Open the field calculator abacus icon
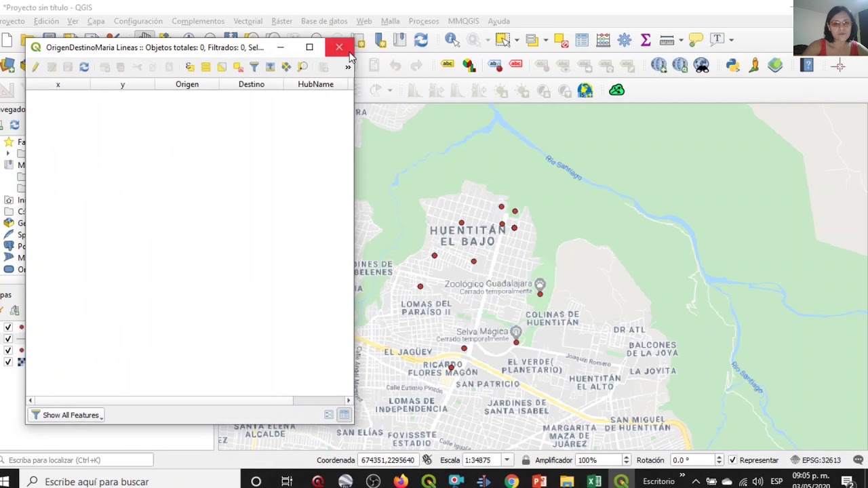This screenshot has height=488, width=868. (603, 40)
